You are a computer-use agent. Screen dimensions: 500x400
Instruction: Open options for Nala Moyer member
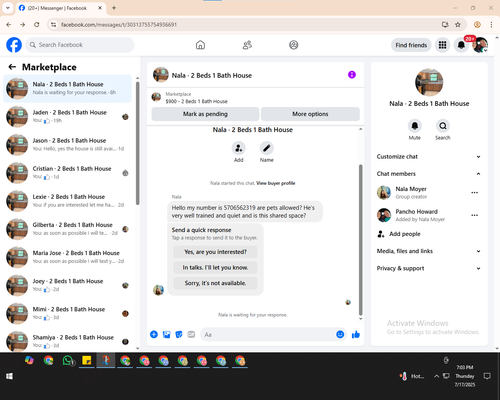pos(475,193)
